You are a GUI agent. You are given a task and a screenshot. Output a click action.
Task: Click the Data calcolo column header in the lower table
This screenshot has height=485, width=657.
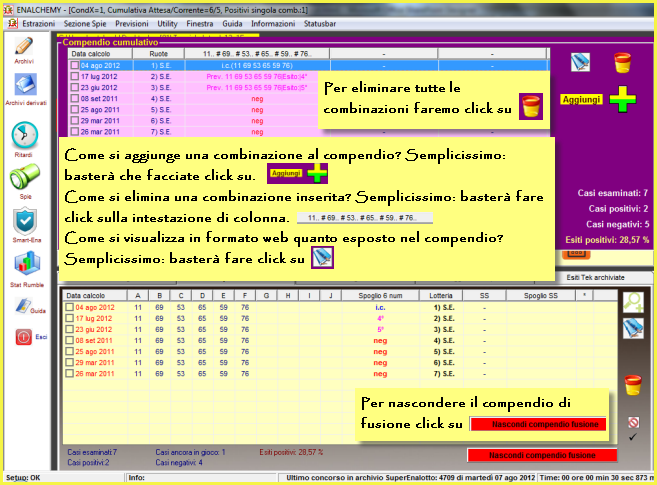(94, 295)
